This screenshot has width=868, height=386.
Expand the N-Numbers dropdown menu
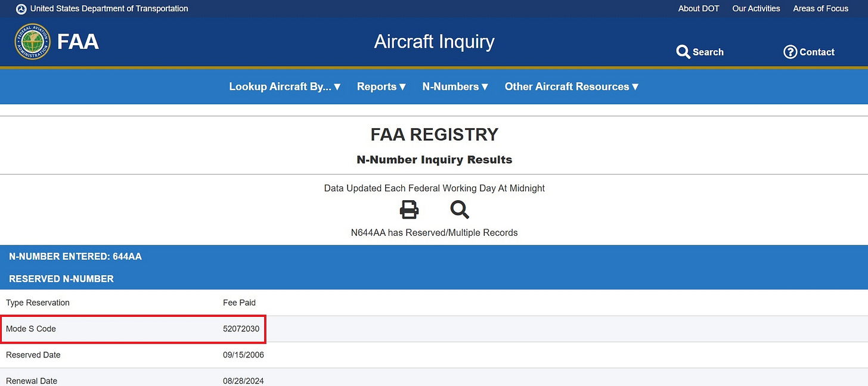click(455, 86)
